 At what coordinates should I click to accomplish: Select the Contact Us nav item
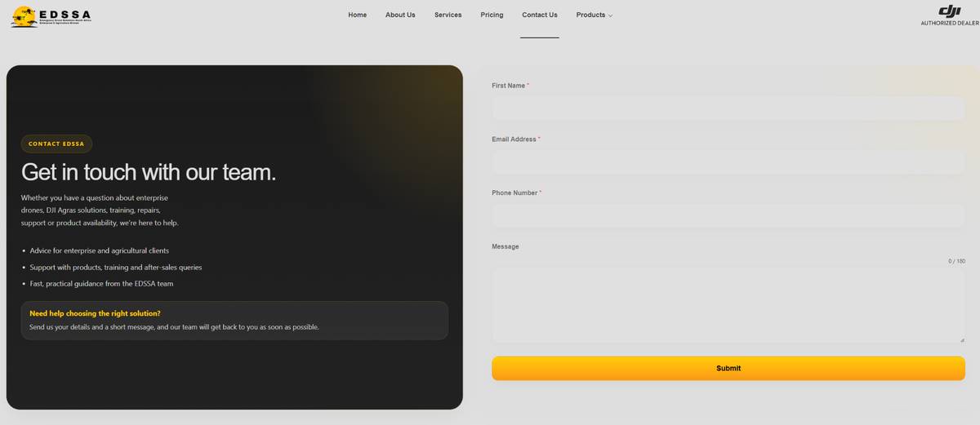coord(540,15)
